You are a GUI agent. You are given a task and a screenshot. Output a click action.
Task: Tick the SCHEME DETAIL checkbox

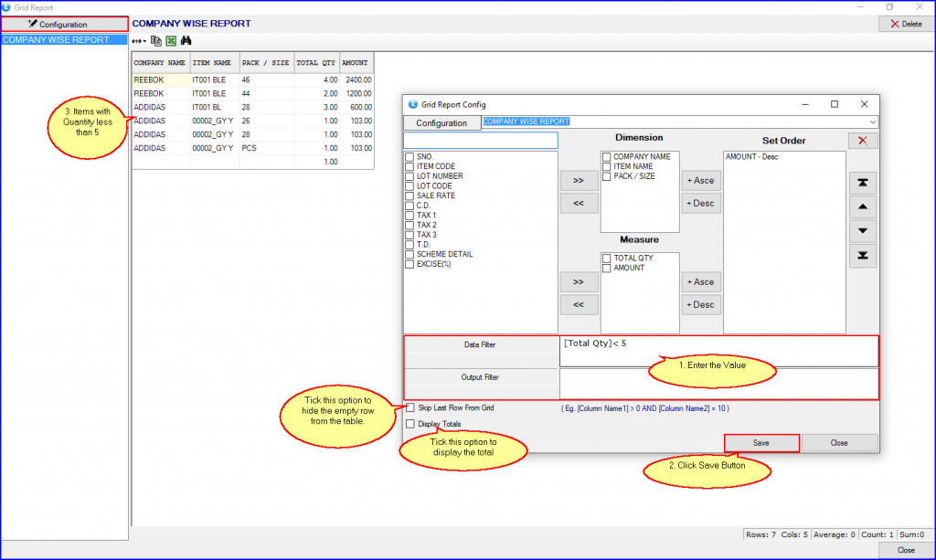[409, 254]
